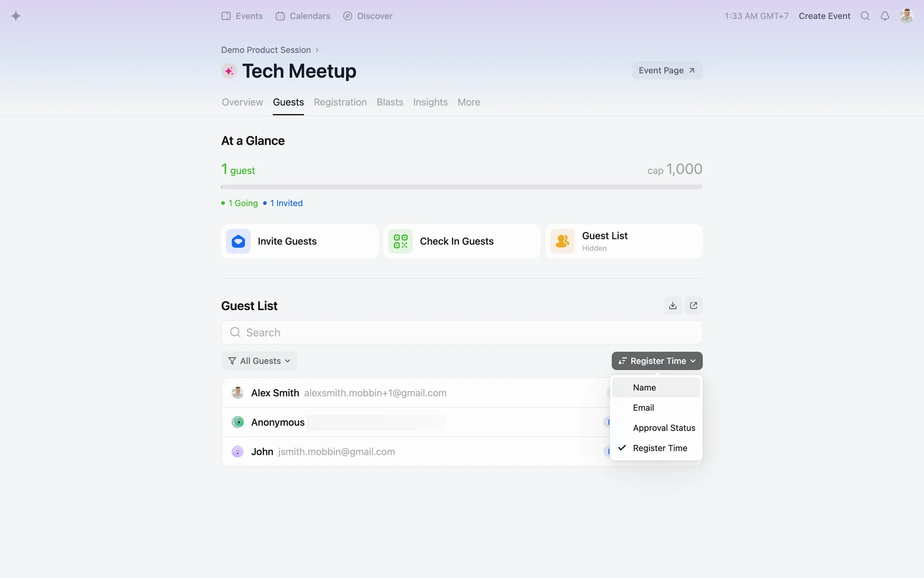Screen dimensions: 924x578
Task: Click Create Event link
Action: point(824,16)
